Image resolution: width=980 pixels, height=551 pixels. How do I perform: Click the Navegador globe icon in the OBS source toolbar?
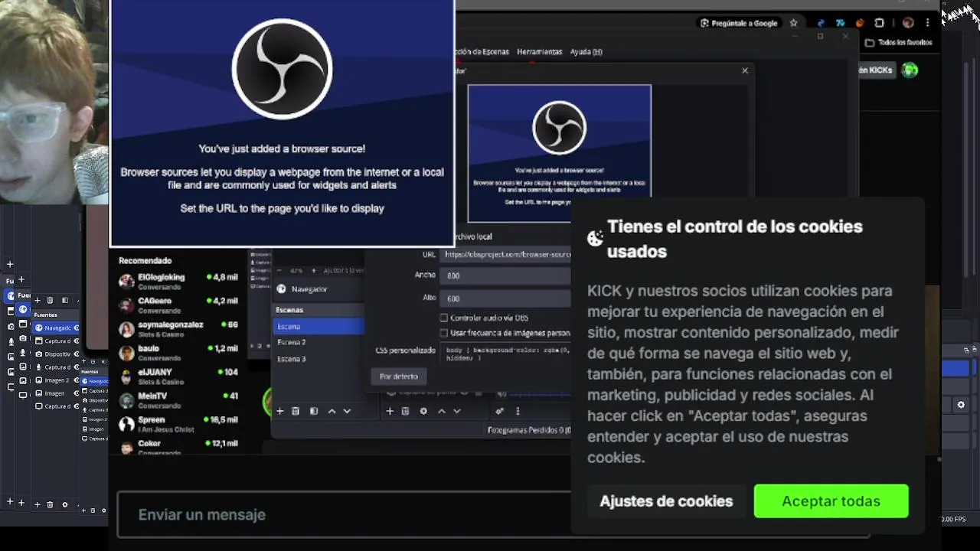click(x=281, y=289)
